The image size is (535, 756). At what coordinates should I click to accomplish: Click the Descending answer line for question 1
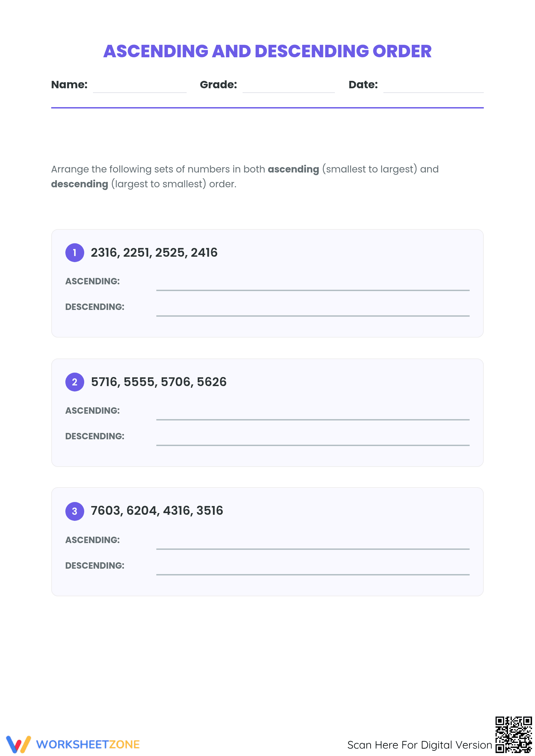point(313,315)
